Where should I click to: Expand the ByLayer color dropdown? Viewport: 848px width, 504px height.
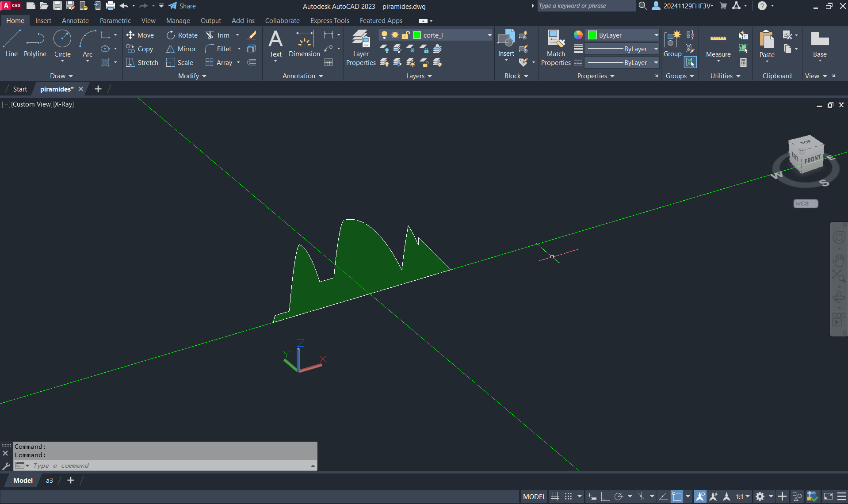(x=656, y=35)
